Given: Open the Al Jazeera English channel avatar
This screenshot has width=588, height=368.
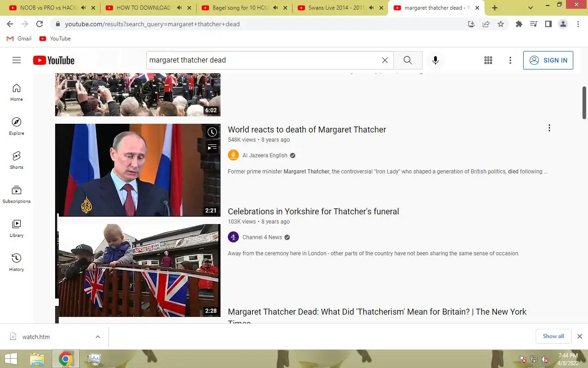Looking at the screenshot, I should (x=233, y=155).
